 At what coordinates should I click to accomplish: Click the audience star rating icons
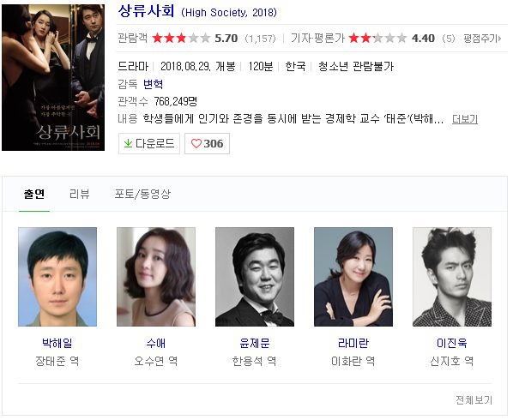click(x=181, y=39)
